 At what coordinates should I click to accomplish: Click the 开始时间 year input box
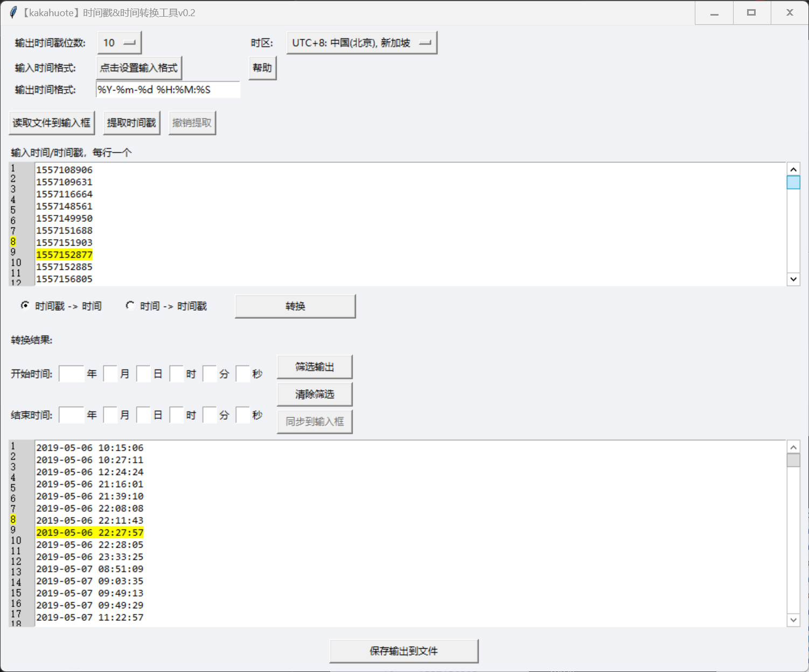(71, 374)
